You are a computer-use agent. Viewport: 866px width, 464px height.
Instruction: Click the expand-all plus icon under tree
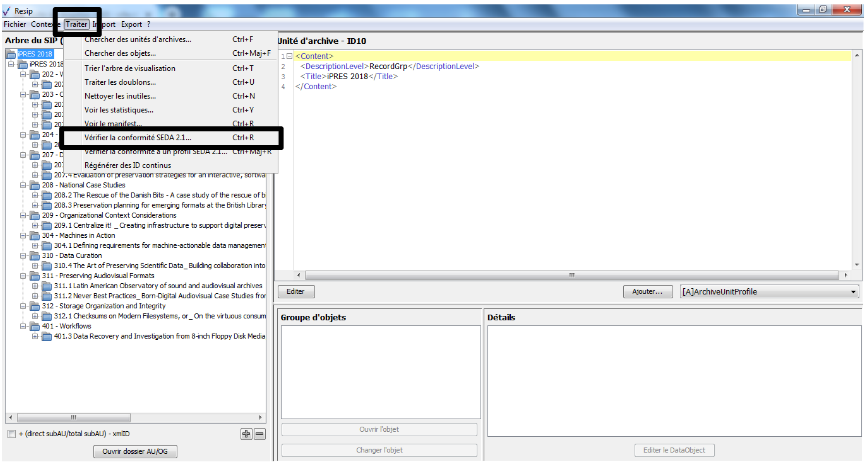click(x=246, y=433)
